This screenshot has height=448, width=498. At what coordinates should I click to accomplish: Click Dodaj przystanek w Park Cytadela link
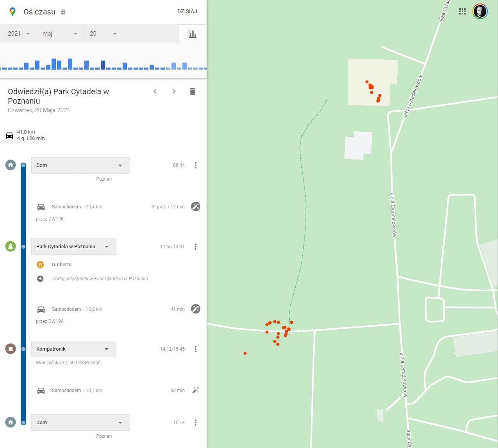pyautogui.click(x=100, y=279)
